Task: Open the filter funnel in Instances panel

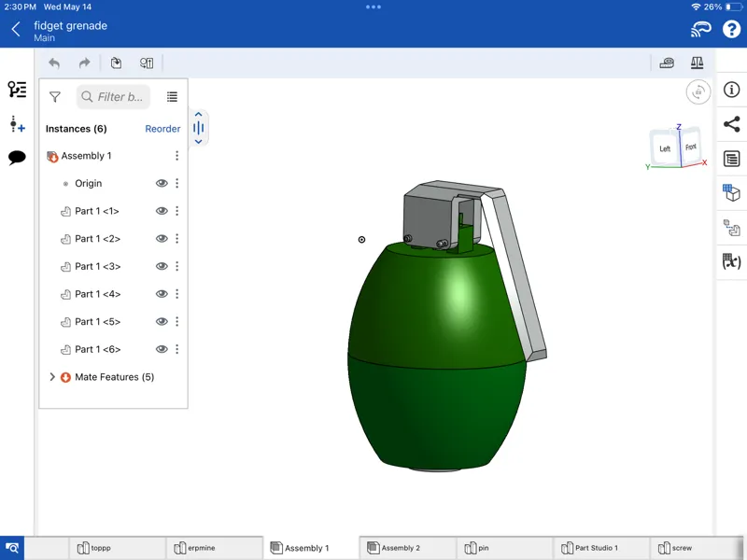Action: [x=55, y=97]
